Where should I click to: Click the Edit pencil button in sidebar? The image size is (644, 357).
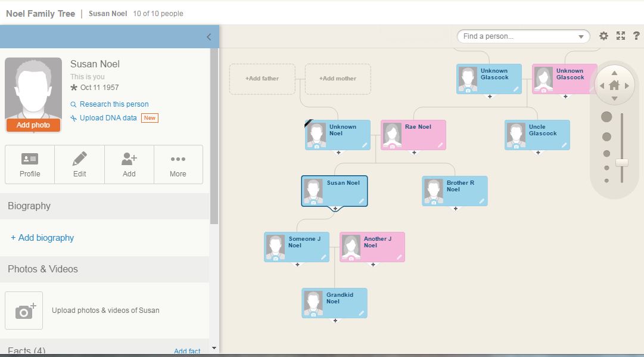(x=79, y=164)
